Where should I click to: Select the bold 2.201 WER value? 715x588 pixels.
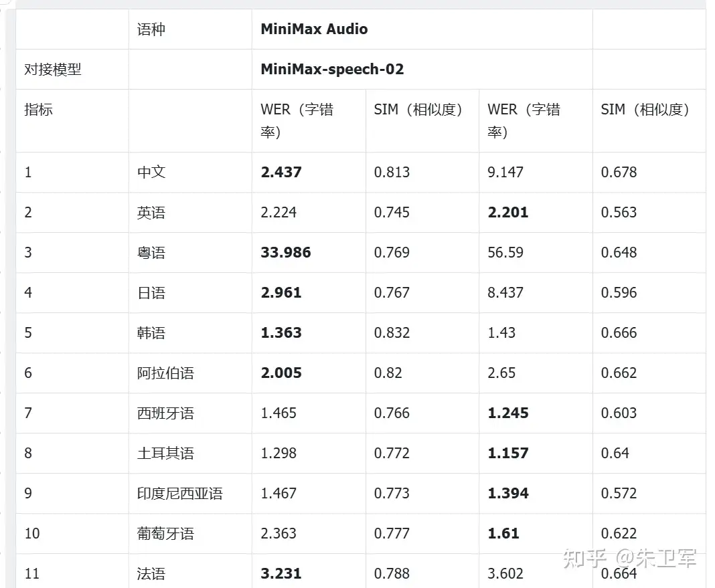508,212
